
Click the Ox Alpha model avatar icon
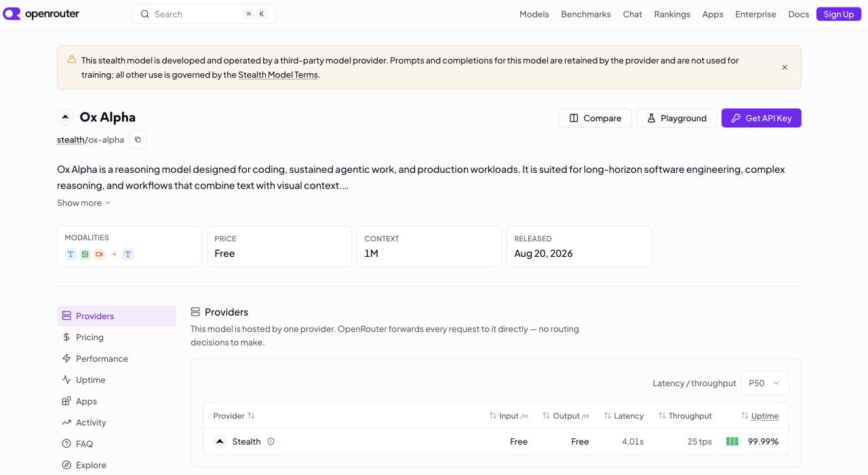click(x=65, y=117)
